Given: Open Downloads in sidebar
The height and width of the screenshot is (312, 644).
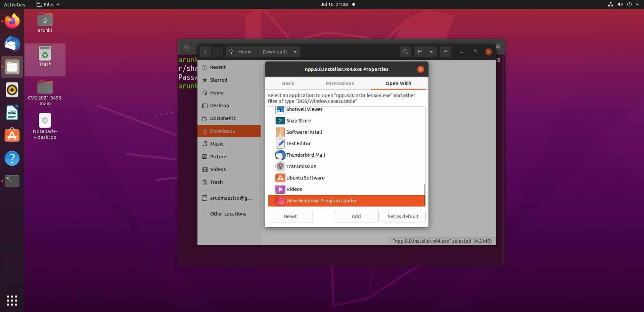Looking at the screenshot, I should (x=229, y=131).
